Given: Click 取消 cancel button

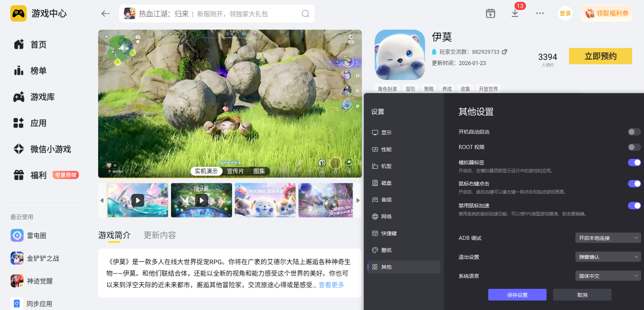Looking at the screenshot, I should pos(582,295).
